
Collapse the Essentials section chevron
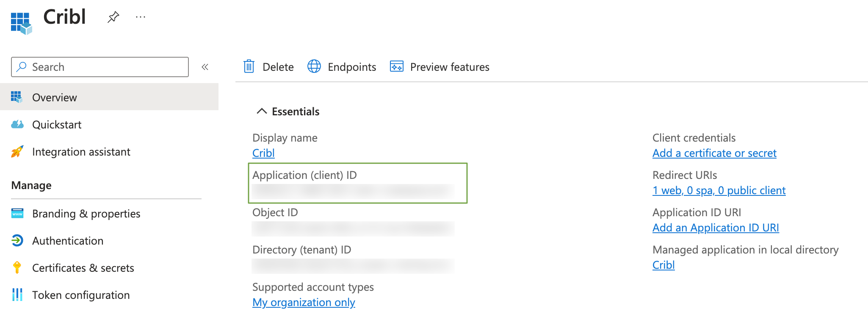[262, 111]
